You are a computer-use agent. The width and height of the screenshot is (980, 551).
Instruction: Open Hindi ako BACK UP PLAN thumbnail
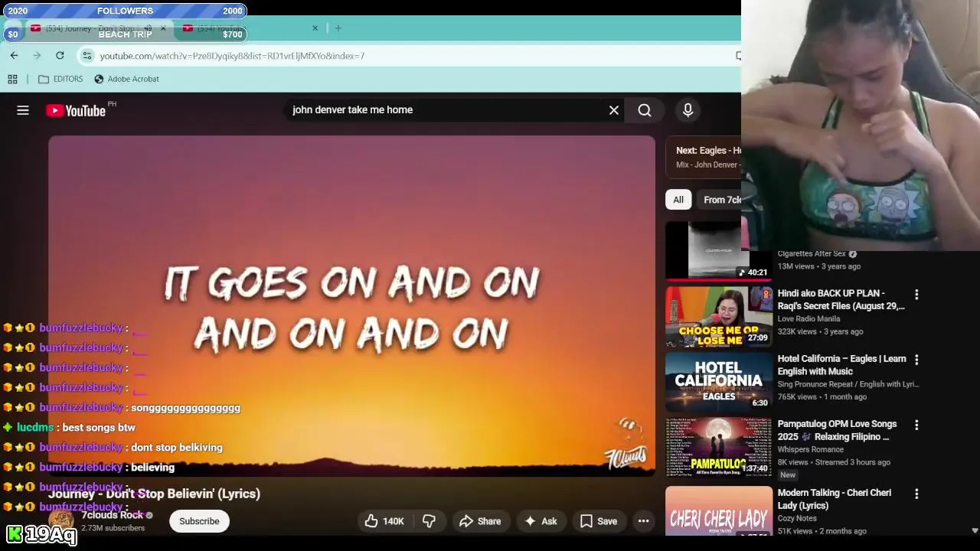point(718,317)
